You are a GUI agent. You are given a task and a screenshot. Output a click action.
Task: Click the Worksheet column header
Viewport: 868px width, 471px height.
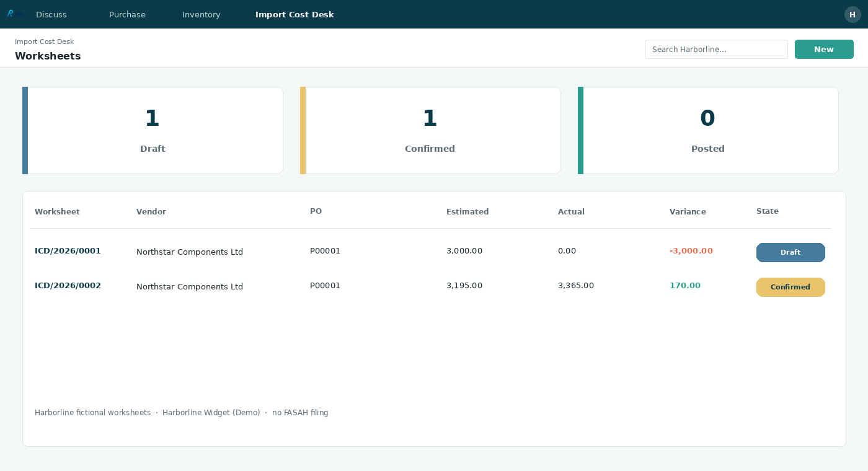(x=57, y=211)
